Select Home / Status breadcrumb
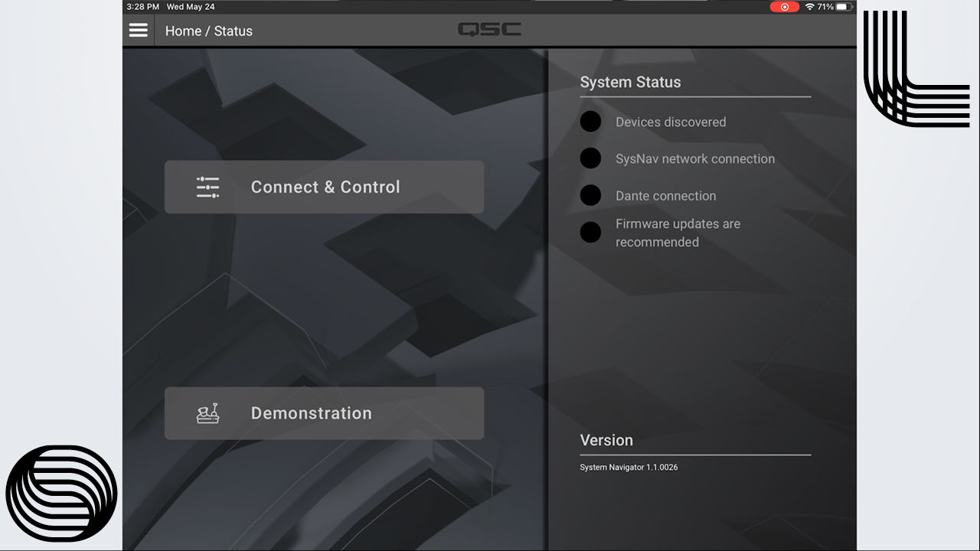The width and height of the screenshot is (980, 551). pyautogui.click(x=208, y=31)
